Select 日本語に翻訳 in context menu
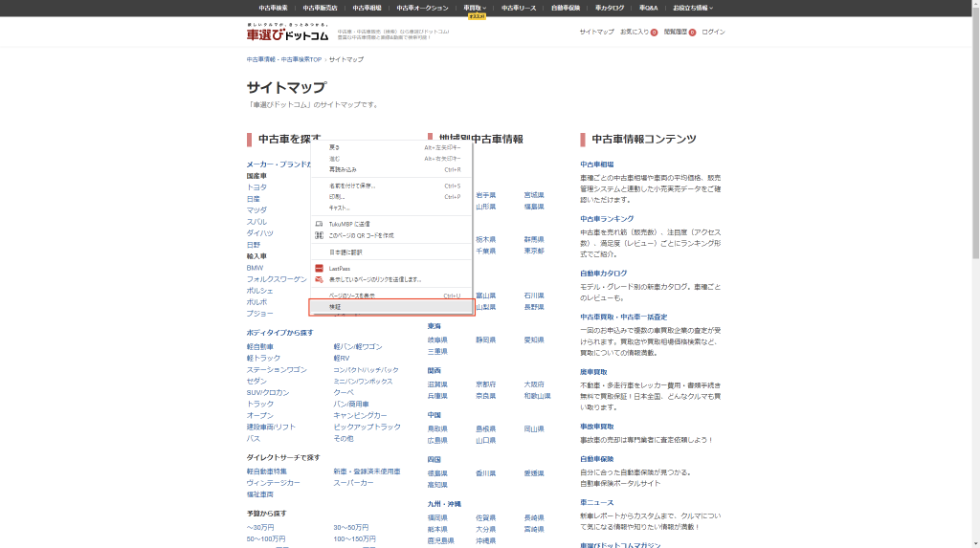Screen dimensions: 980x548 point(391,252)
